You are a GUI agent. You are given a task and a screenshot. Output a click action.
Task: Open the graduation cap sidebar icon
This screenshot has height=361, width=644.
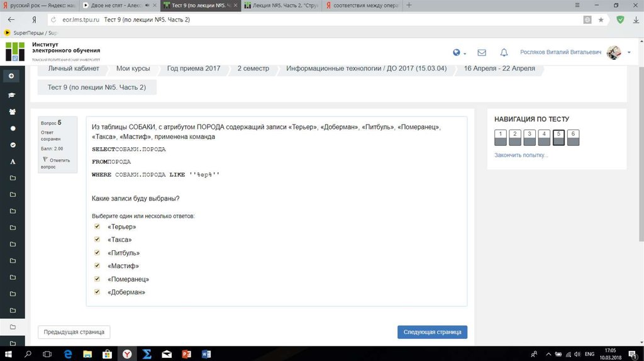12,95
